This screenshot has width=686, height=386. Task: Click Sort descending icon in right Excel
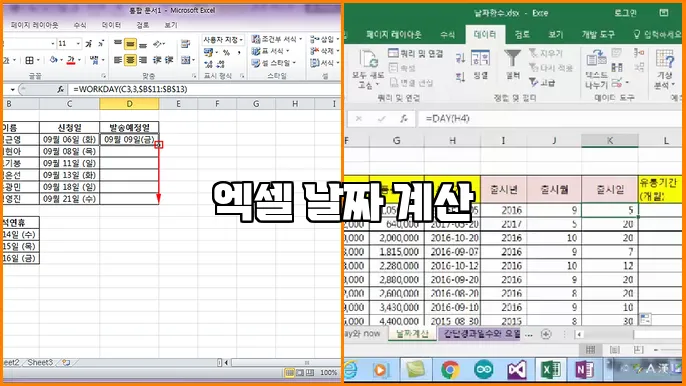(x=460, y=77)
